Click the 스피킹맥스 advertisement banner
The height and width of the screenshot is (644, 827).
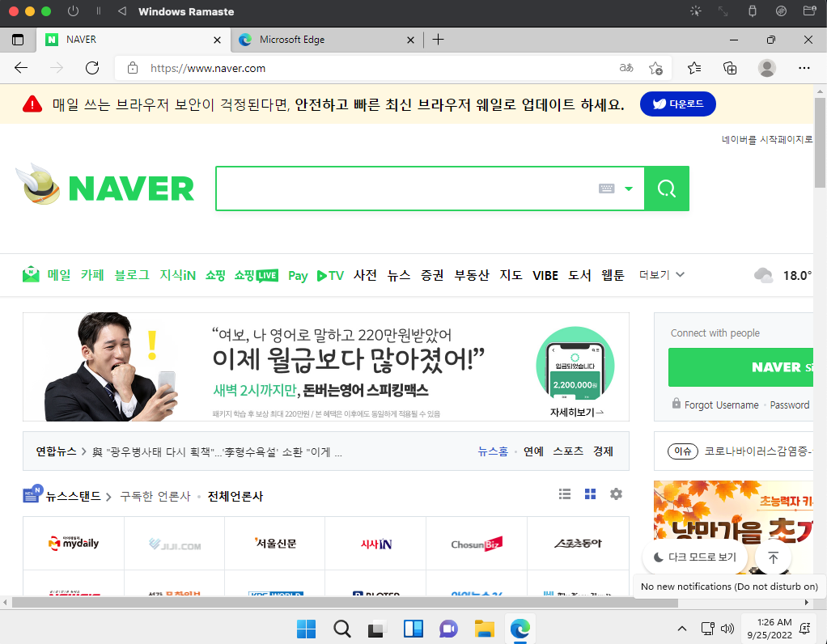pyautogui.click(x=326, y=366)
